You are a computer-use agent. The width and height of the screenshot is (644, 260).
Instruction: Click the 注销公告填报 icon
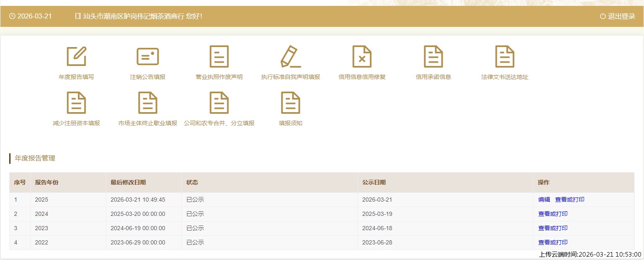[x=147, y=57]
